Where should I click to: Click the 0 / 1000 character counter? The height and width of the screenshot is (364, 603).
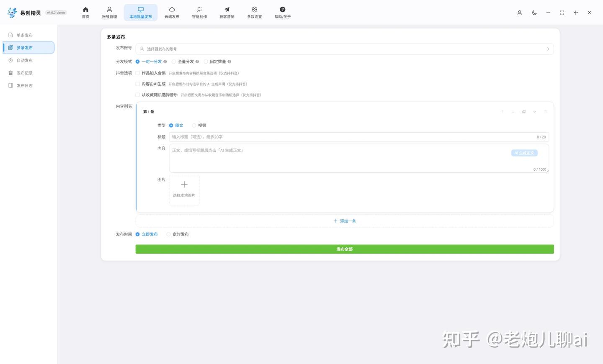point(540,169)
